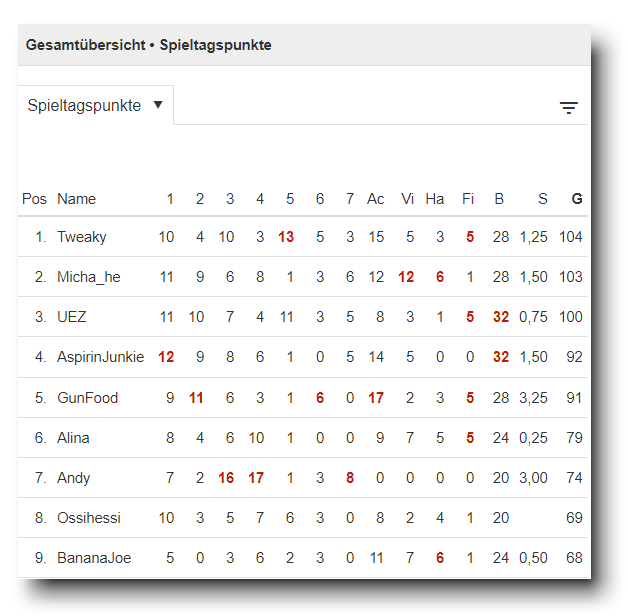The width and height of the screenshot is (628, 616).
Task: Click the Ha column header
Action: tap(434, 199)
